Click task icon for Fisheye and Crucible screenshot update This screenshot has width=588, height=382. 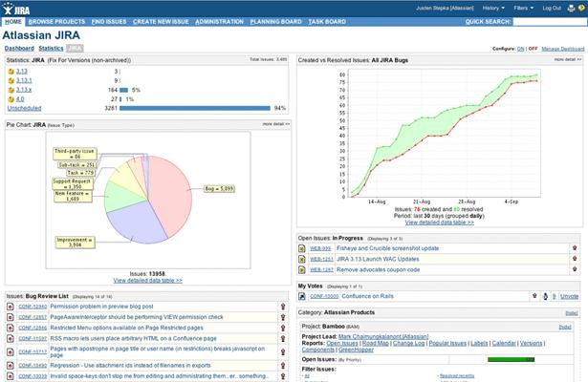(302, 248)
